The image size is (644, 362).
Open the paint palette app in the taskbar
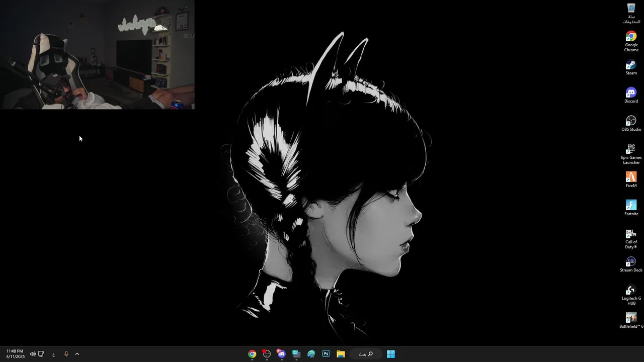click(x=311, y=354)
